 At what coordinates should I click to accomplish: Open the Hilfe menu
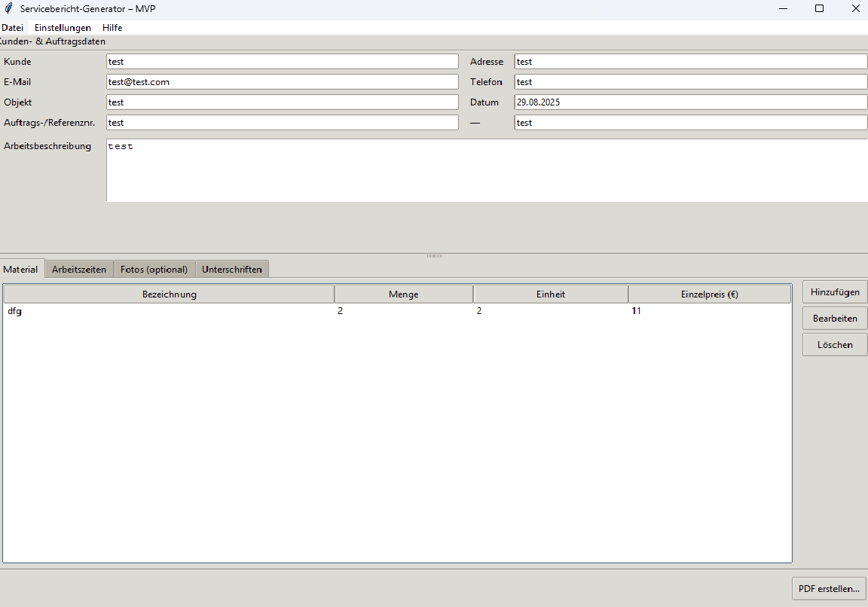pyautogui.click(x=112, y=27)
